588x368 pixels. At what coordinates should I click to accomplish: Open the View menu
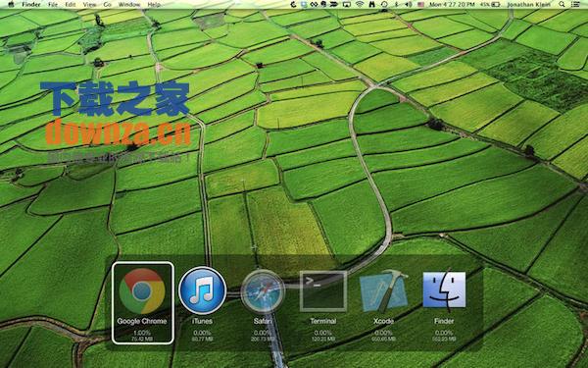pyautogui.click(x=89, y=5)
